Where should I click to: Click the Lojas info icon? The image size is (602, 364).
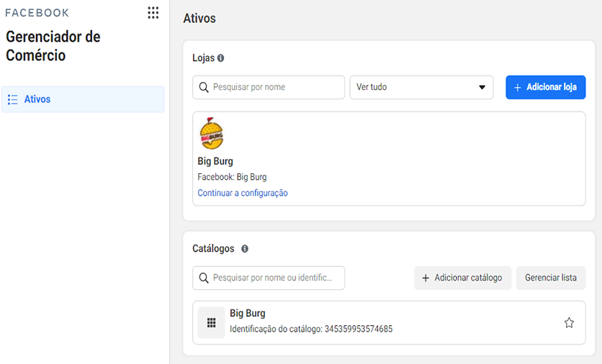tap(221, 58)
